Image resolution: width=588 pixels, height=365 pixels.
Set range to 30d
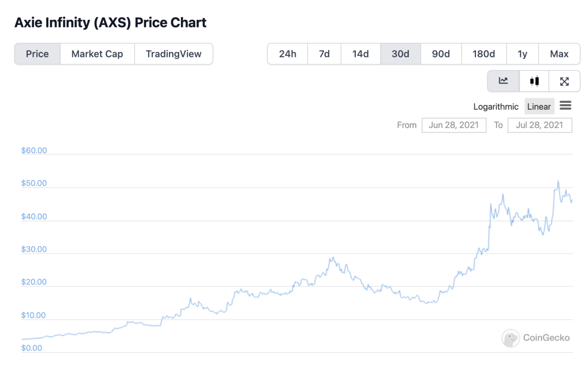click(x=401, y=54)
